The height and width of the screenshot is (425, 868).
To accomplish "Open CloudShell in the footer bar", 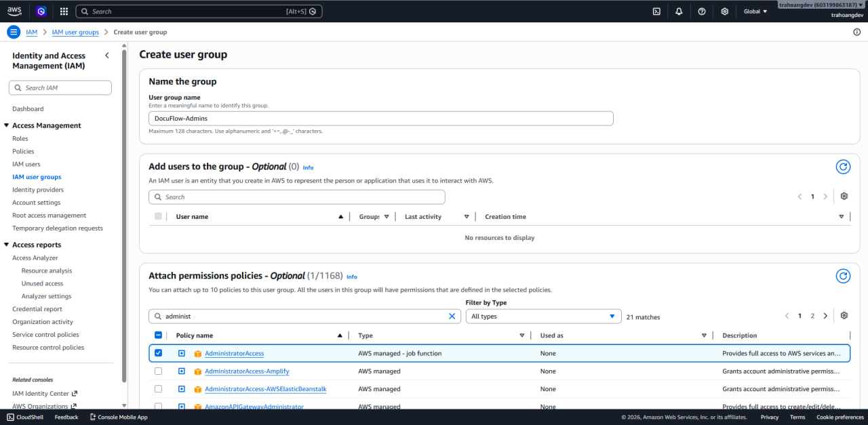I will tap(25, 417).
